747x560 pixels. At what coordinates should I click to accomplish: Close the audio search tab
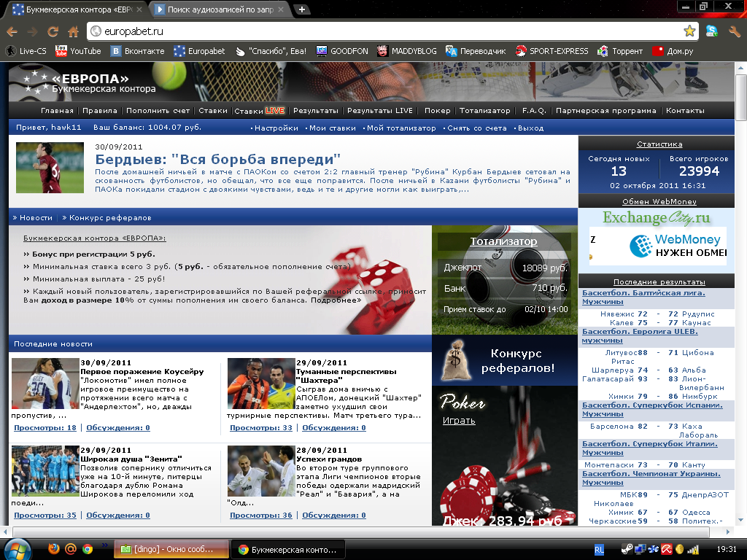tap(281, 9)
